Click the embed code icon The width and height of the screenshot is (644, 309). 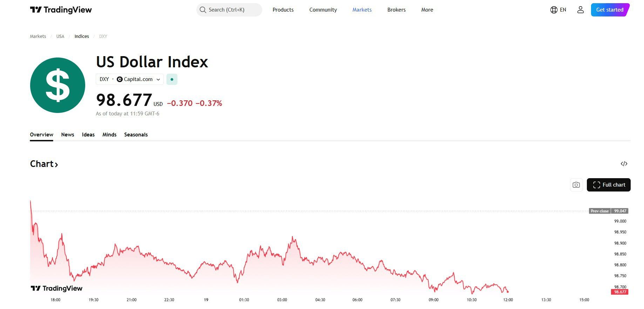point(624,164)
